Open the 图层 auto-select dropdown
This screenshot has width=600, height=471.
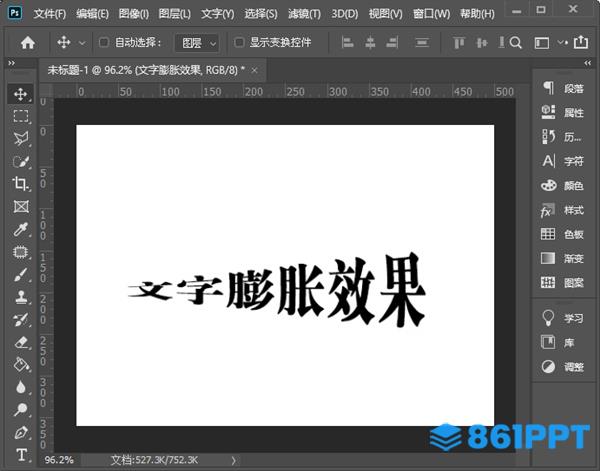click(x=197, y=43)
